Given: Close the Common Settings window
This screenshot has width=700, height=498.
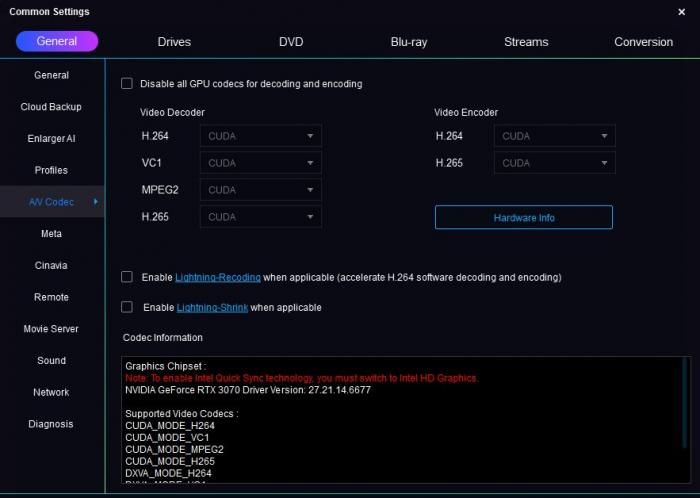Looking at the screenshot, I should click(x=681, y=12).
